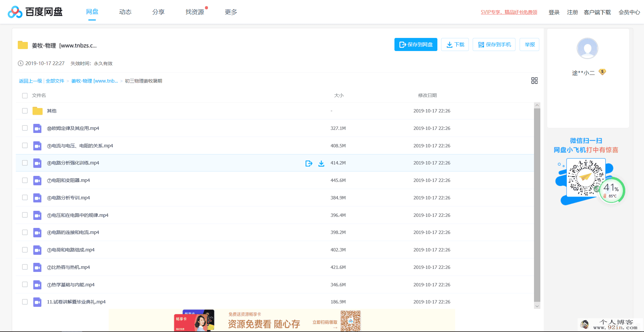Switch to grid view layout icon
The width and height of the screenshot is (644, 332).
(534, 81)
